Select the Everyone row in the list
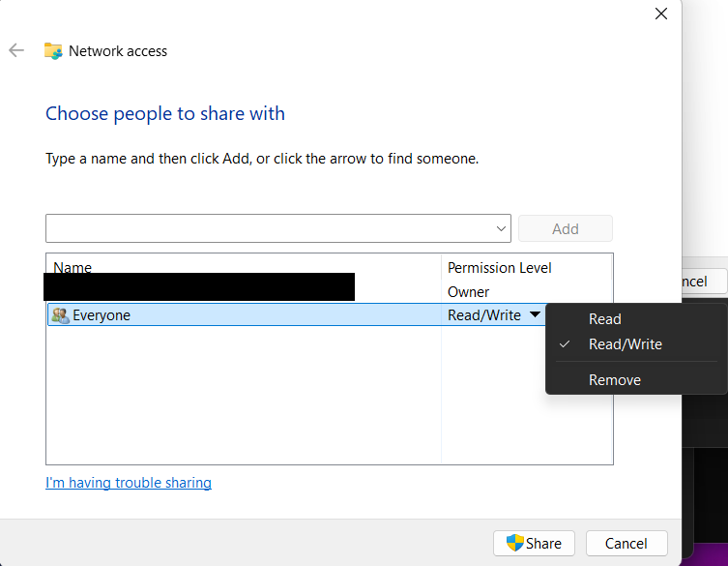This screenshot has height=566, width=728. 242,315
